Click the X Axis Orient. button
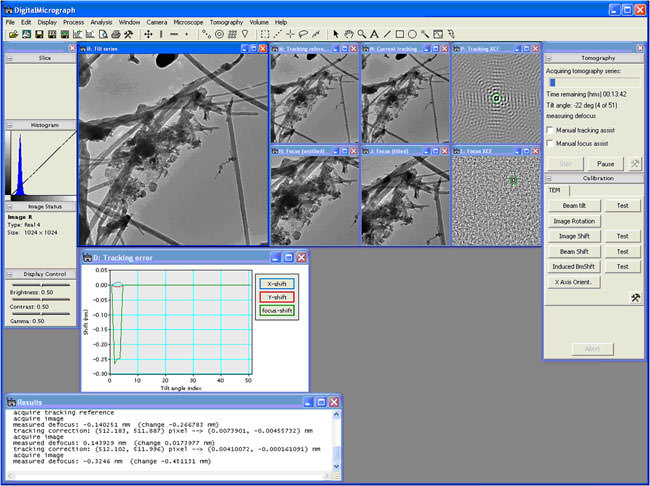The image size is (650, 486). (x=574, y=282)
